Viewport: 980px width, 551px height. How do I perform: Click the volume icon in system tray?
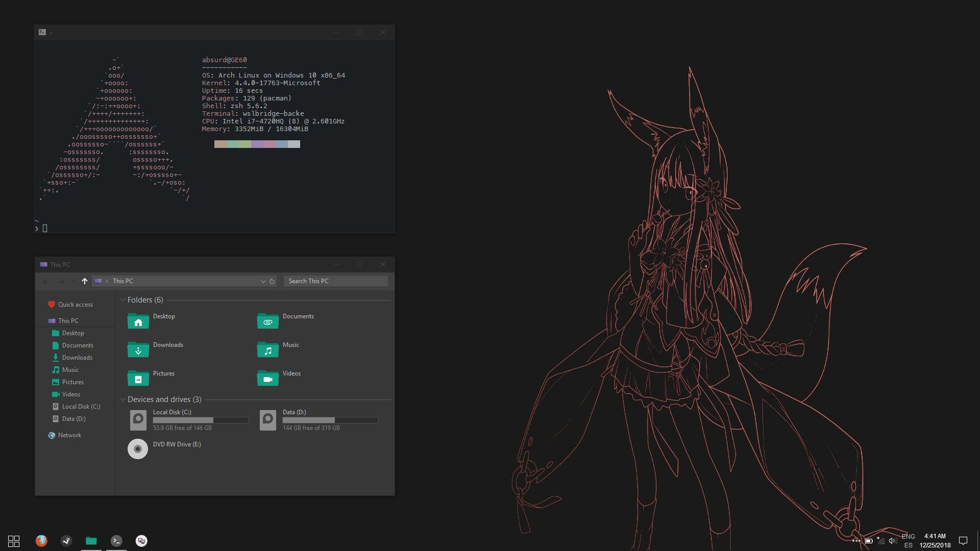pos(892,541)
